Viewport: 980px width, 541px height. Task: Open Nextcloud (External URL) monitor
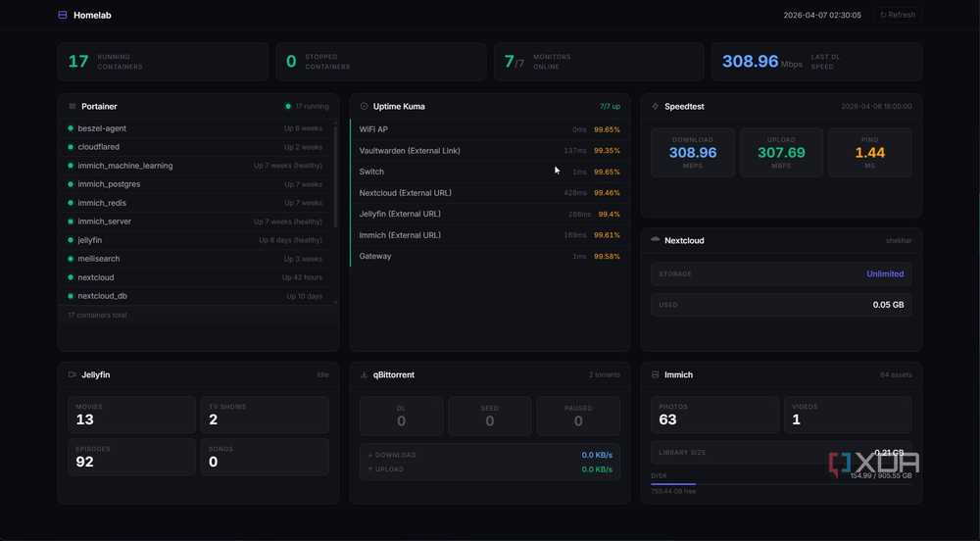(489, 193)
